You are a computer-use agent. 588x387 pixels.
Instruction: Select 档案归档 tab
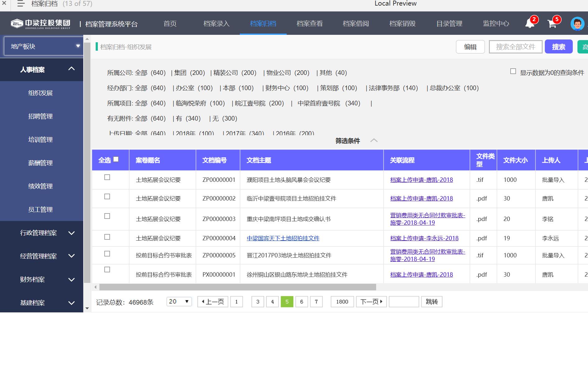point(263,24)
